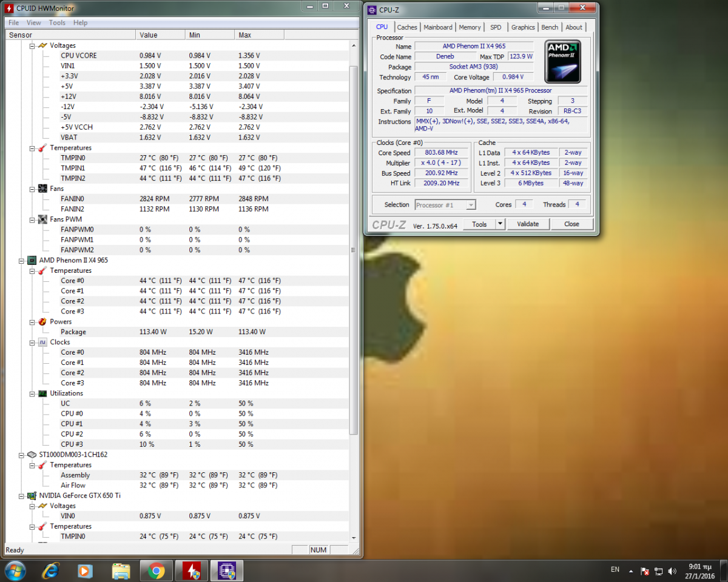Click the hard drive icon for ST1000DM003-1CH162
Screen dimensions: 728x582
pos(32,454)
